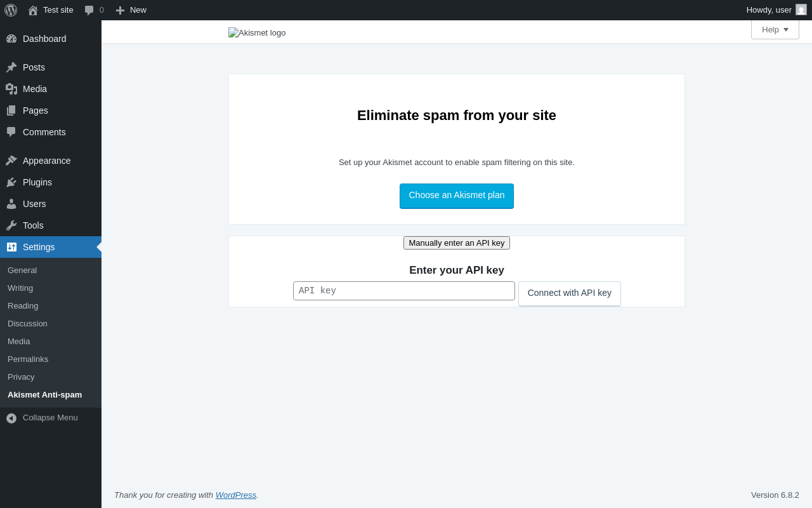Open the Tools menu label
This screenshot has height=508, width=812.
[x=33, y=225]
